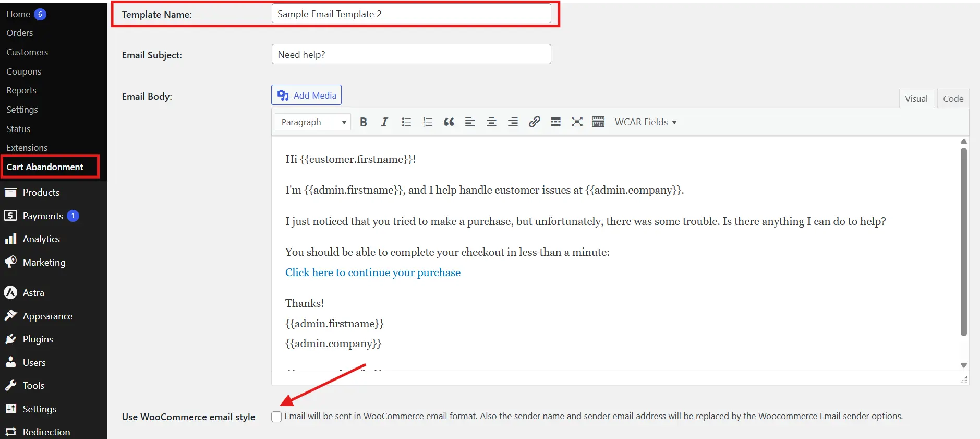The image size is (980, 439).
Task: Insert Read More tag
Action: point(555,122)
